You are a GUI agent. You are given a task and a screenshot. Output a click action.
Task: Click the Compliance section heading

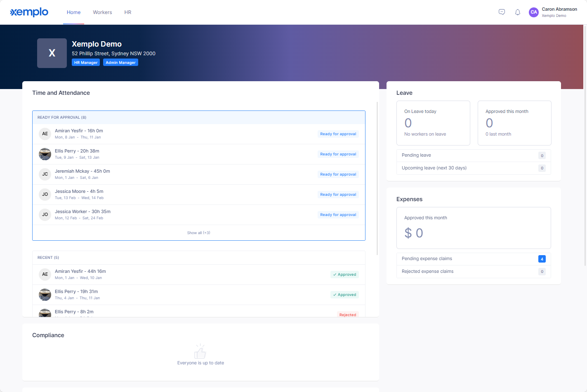pyautogui.click(x=48, y=335)
